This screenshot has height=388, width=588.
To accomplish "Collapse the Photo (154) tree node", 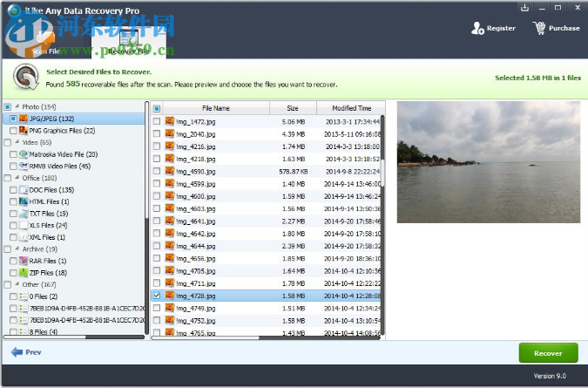I will click(17, 106).
